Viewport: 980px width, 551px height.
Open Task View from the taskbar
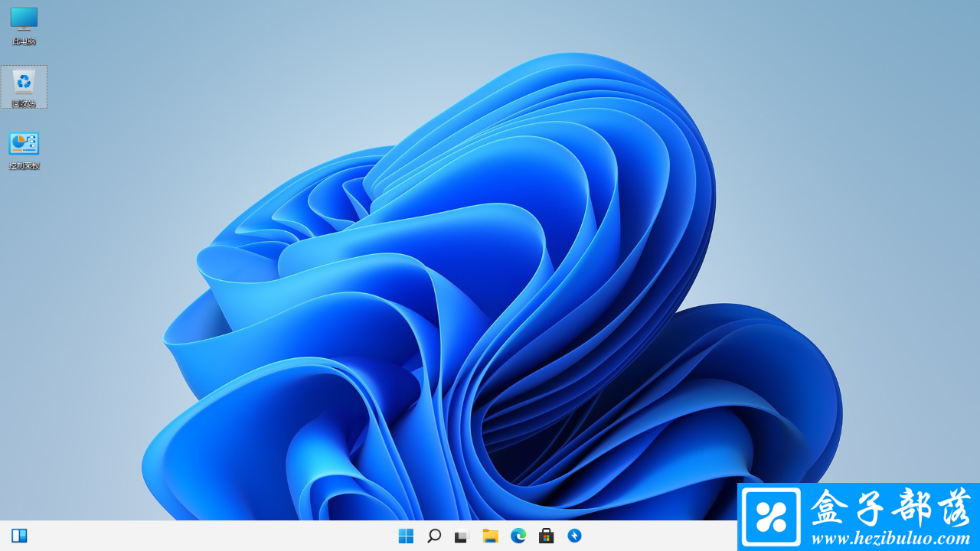462,536
